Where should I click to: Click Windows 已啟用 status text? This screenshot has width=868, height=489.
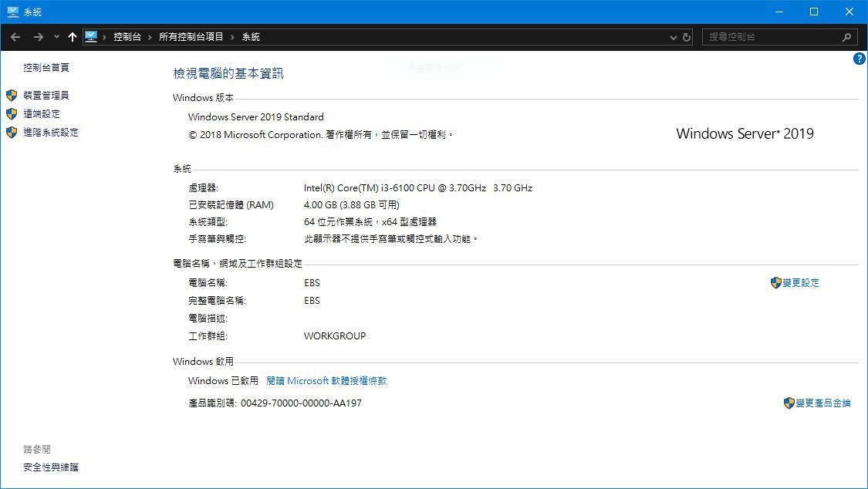click(223, 380)
